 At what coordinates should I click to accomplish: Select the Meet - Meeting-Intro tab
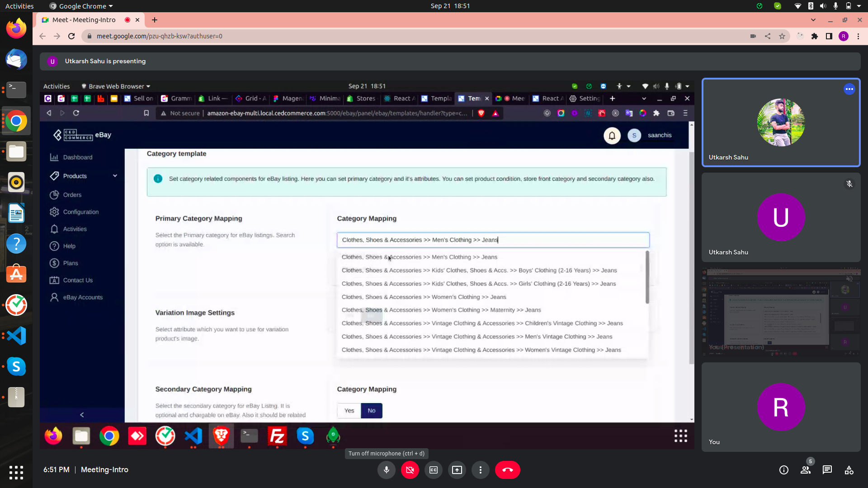84,20
